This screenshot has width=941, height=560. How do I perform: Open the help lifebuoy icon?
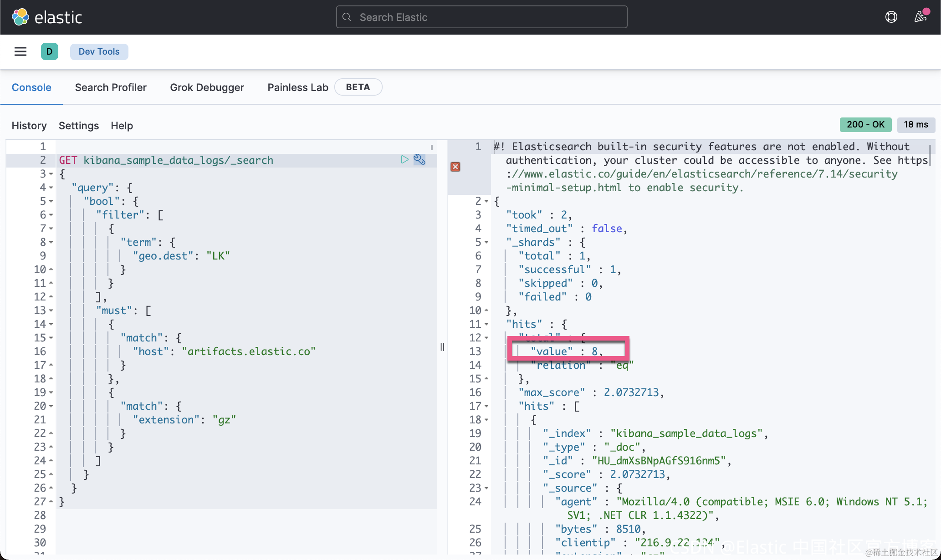pyautogui.click(x=891, y=17)
